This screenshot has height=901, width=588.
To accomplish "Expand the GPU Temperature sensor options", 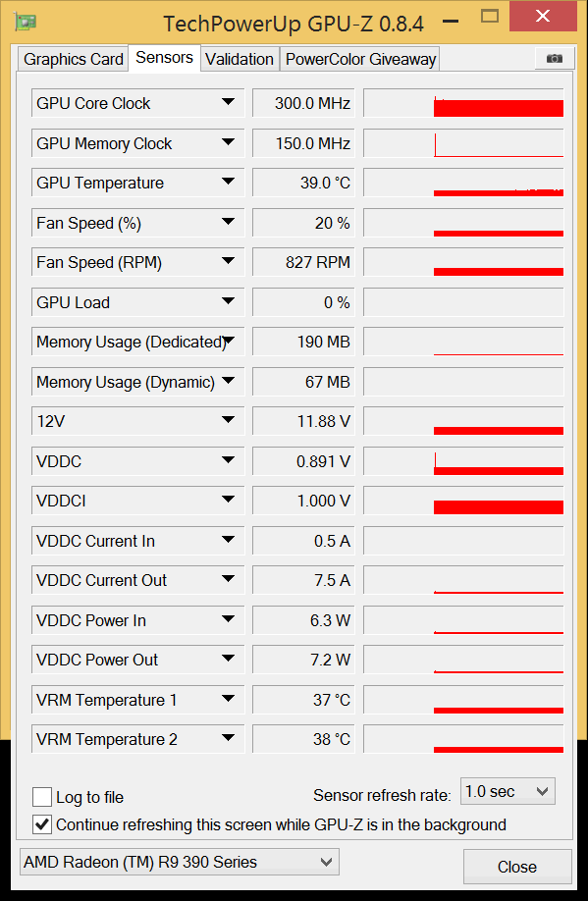I will tap(230, 183).
